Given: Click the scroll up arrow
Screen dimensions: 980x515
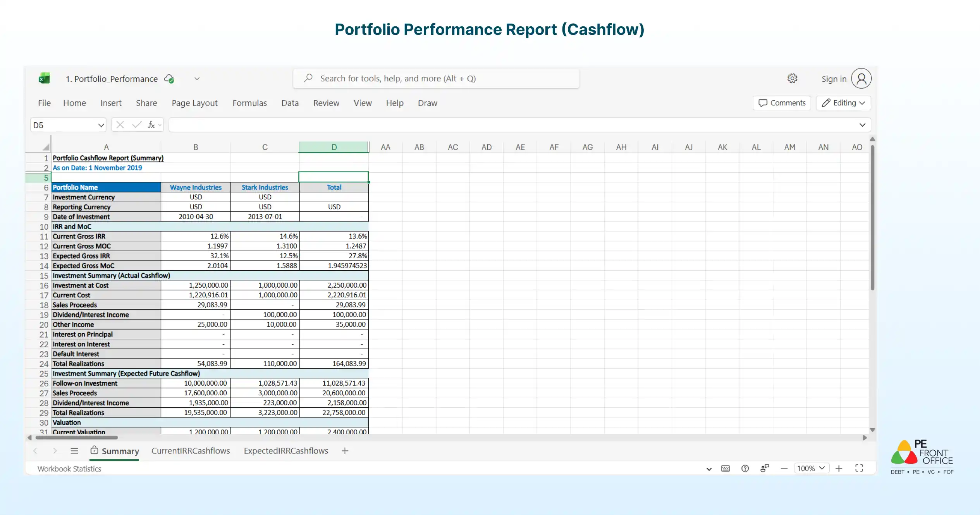Looking at the screenshot, I should coord(872,139).
